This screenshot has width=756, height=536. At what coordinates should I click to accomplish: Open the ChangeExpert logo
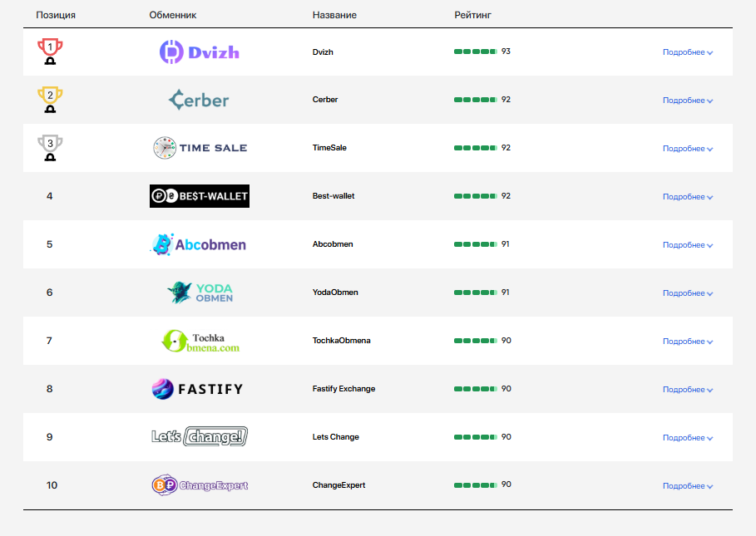pyautogui.click(x=200, y=485)
